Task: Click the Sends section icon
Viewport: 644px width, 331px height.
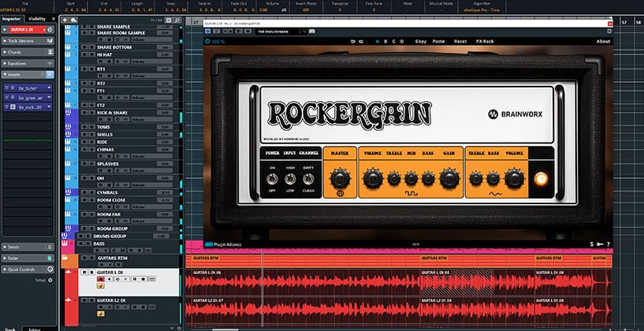Action: (x=50, y=247)
